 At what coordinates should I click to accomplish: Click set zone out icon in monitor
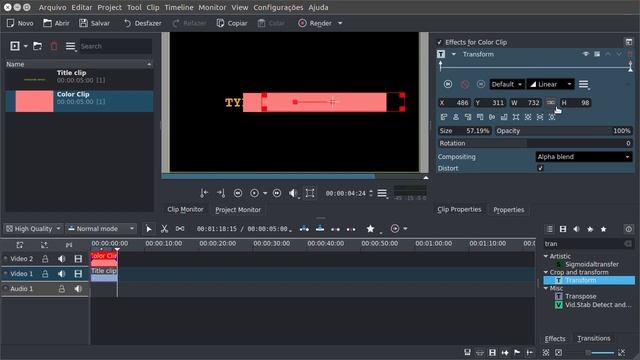221,193
